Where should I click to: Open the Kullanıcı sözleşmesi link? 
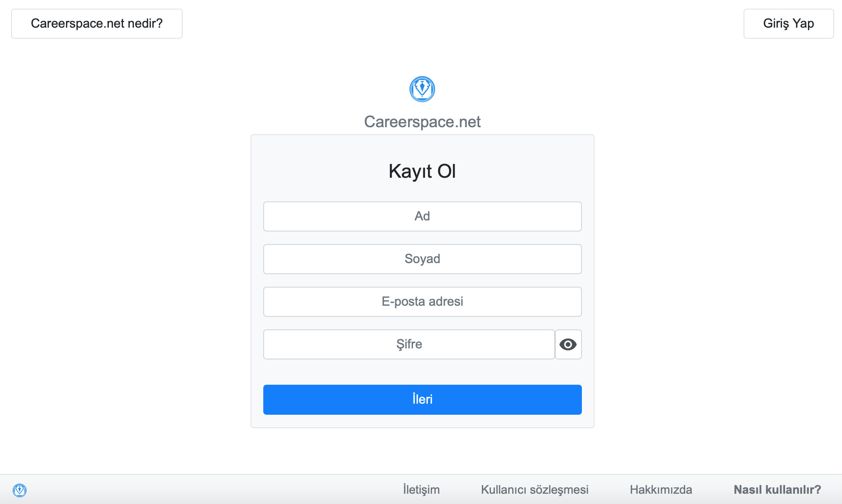click(x=534, y=490)
